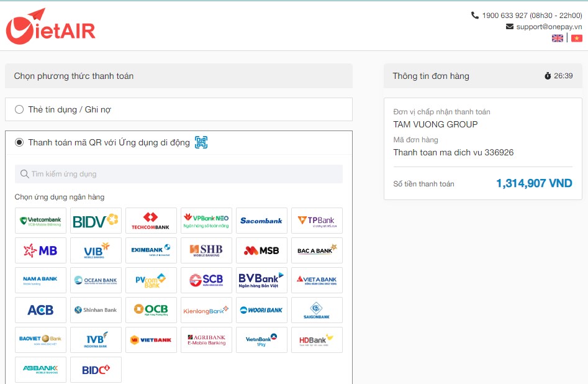Pick VietinBank iPay from the list
The width and height of the screenshot is (588, 384).
click(261, 339)
